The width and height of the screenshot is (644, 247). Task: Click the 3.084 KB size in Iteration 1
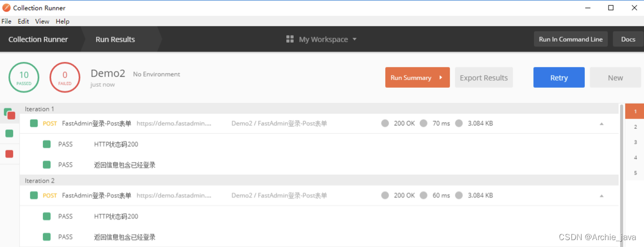480,123
